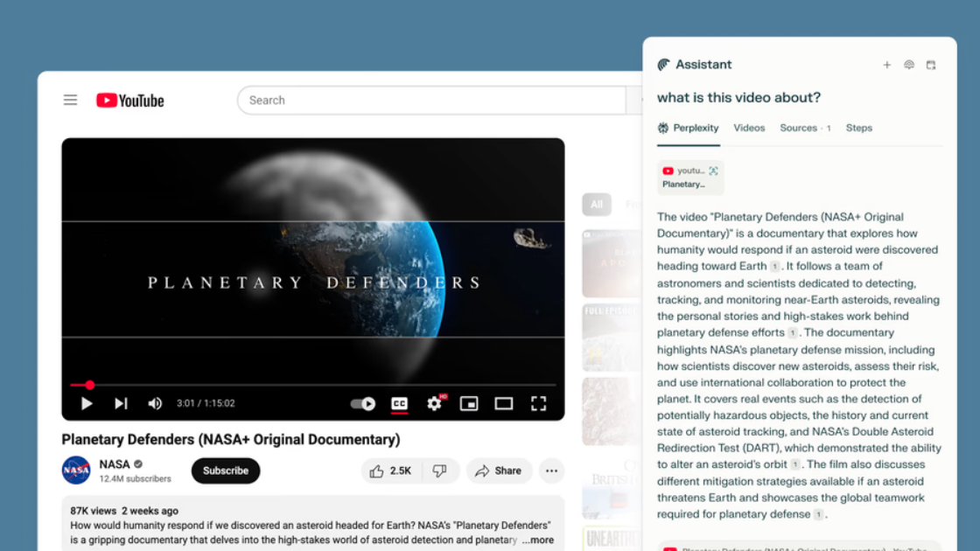
Task: Toggle closed captions CC
Action: tap(399, 403)
